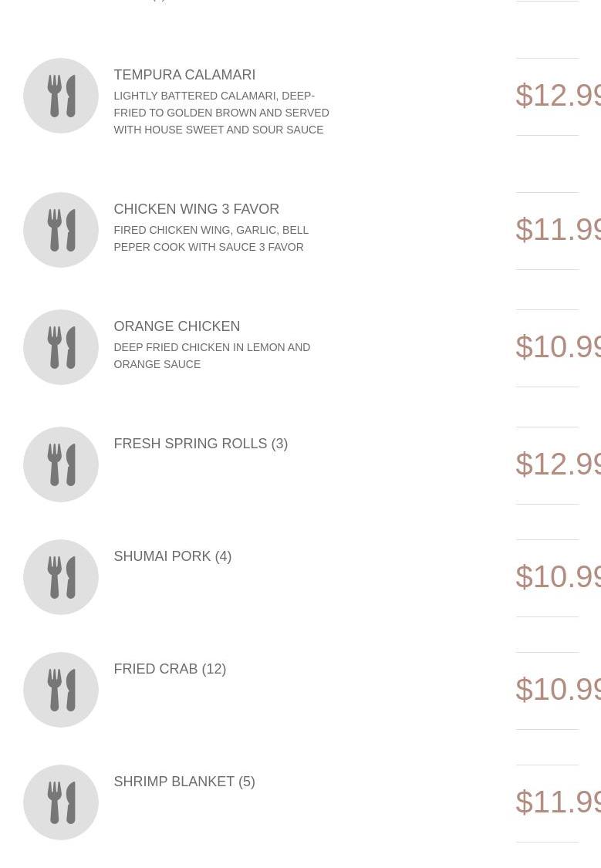Open the Shrimp Blanket (5) item title
Screen dimensions: 601x868
click(x=184, y=782)
